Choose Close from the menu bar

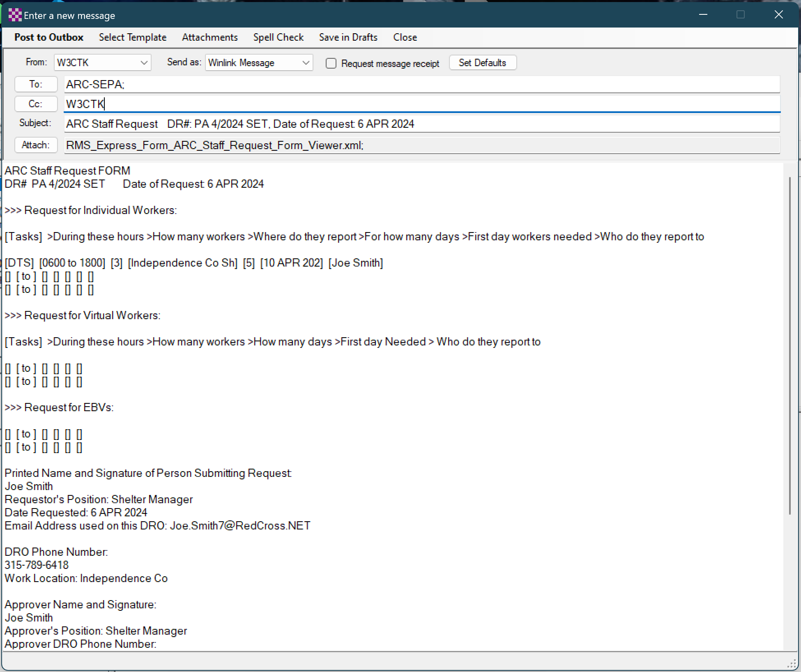(405, 37)
